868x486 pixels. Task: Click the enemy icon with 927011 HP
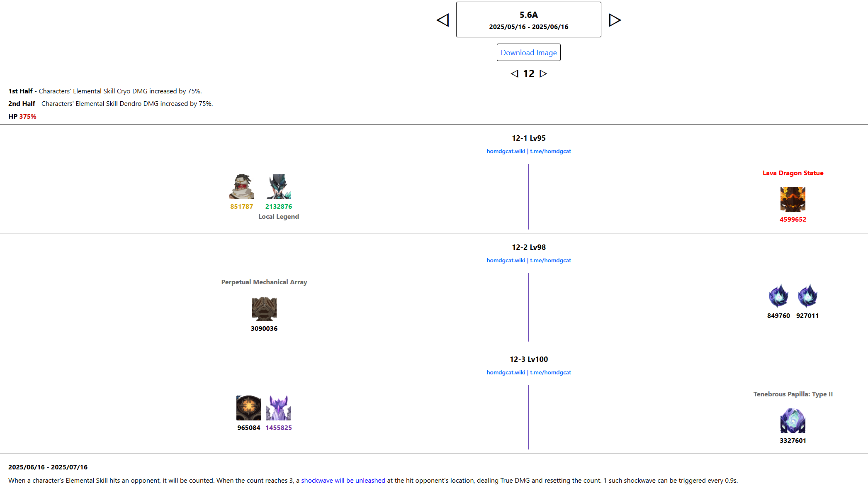click(x=807, y=296)
